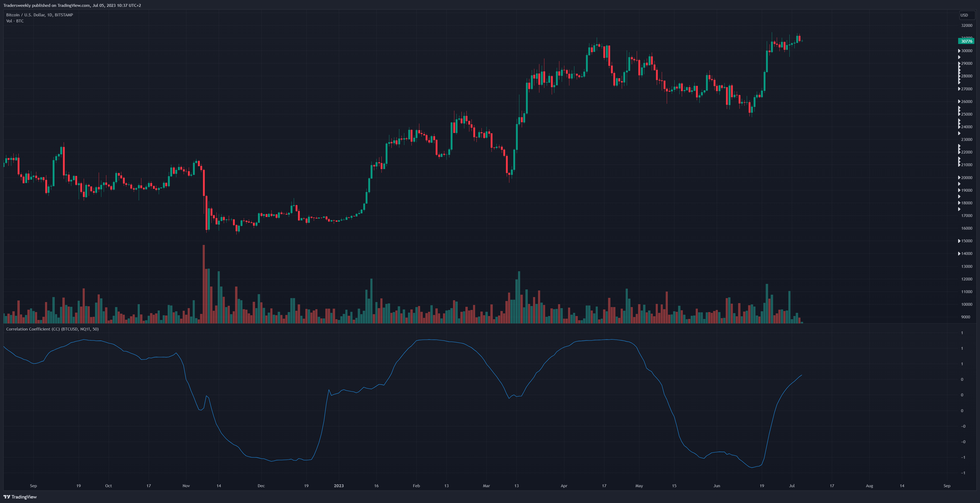The height and width of the screenshot is (503, 980).
Task: Click the Vol · BTC indicator label
Action: tap(15, 21)
